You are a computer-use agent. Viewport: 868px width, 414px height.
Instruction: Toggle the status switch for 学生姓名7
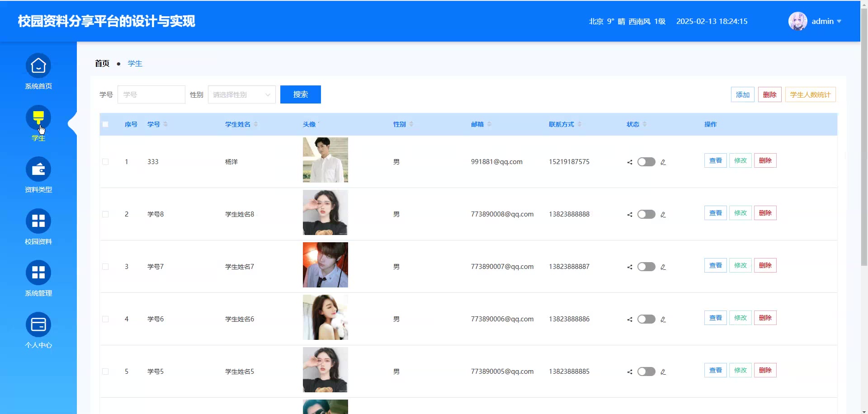tap(646, 267)
